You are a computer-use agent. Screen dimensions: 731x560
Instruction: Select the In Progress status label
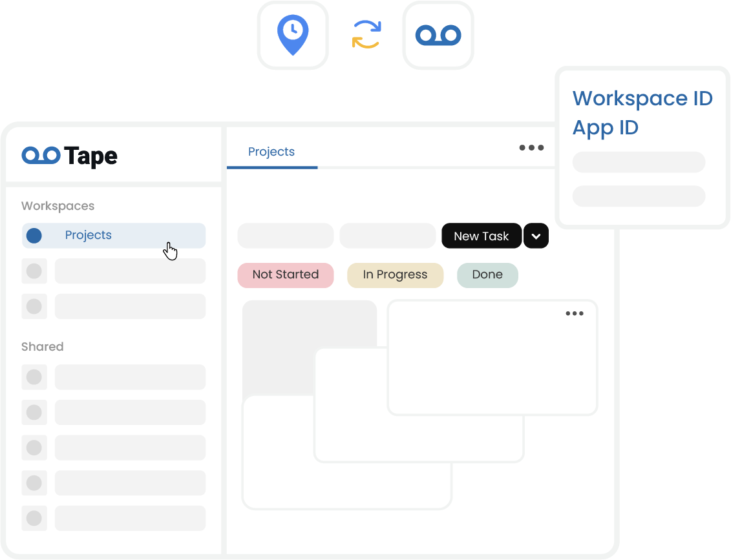[x=395, y=275]
